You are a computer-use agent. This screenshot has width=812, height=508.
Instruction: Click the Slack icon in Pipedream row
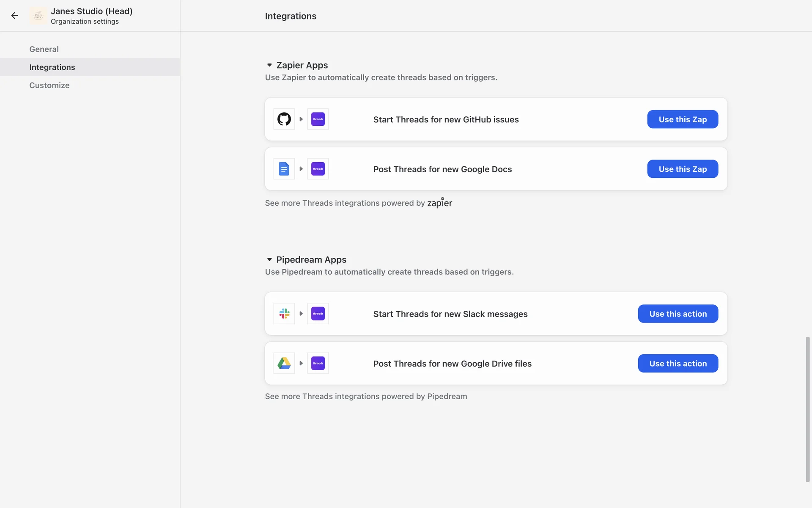tap(284, 314)
